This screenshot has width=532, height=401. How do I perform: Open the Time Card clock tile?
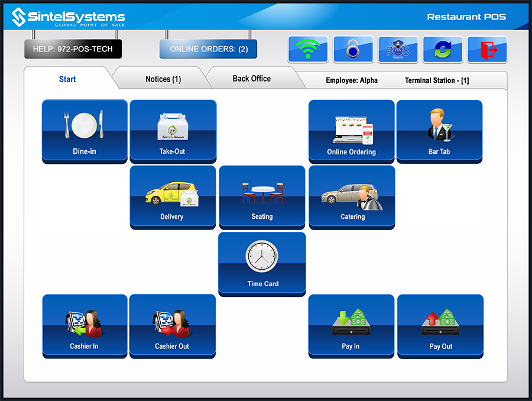point(262,263)
